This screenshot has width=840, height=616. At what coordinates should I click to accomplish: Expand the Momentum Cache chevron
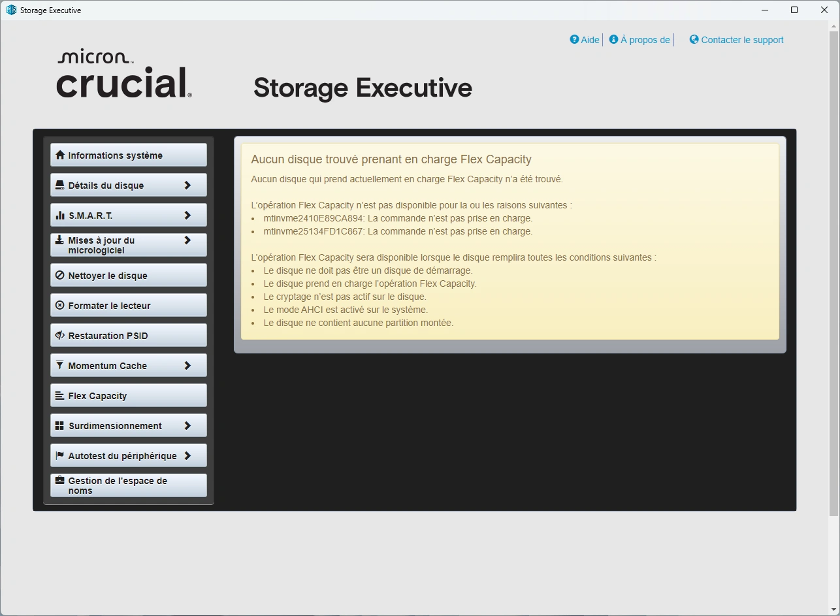187,365
